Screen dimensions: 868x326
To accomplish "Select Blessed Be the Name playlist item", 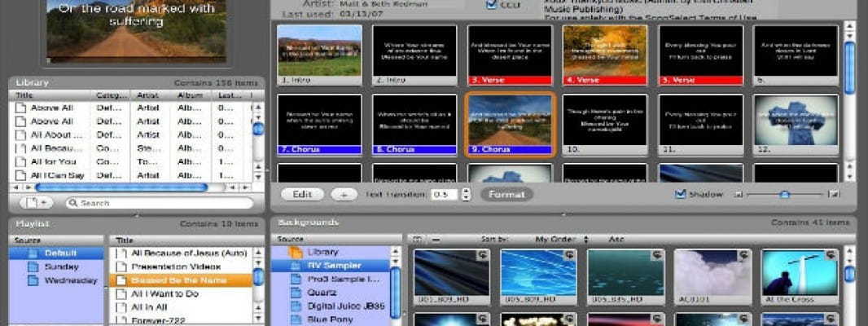I will coord(181,280).
